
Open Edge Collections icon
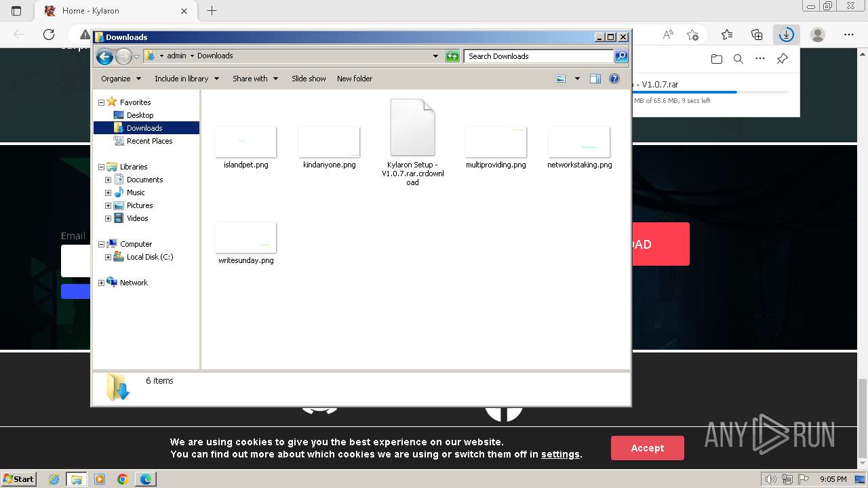pos(757,35)
